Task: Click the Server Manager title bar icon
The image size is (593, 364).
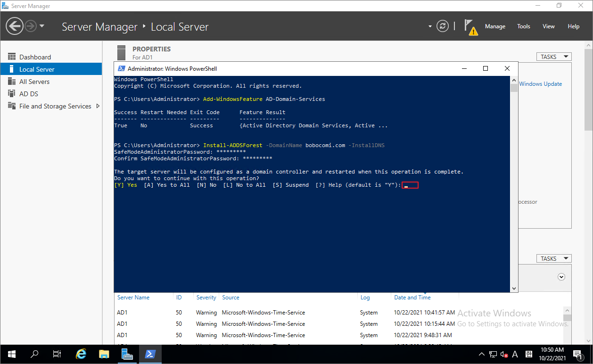Action: [x=5, y=6]
